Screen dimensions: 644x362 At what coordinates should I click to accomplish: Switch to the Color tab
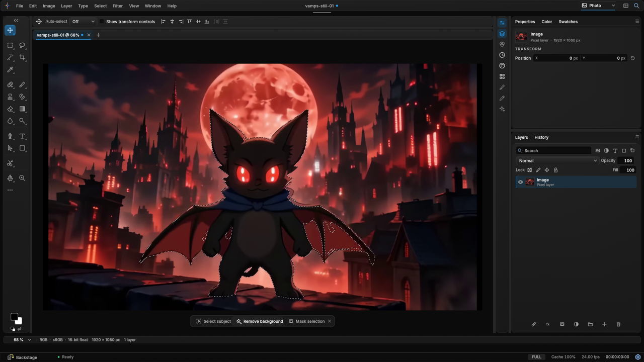(547, 22)
